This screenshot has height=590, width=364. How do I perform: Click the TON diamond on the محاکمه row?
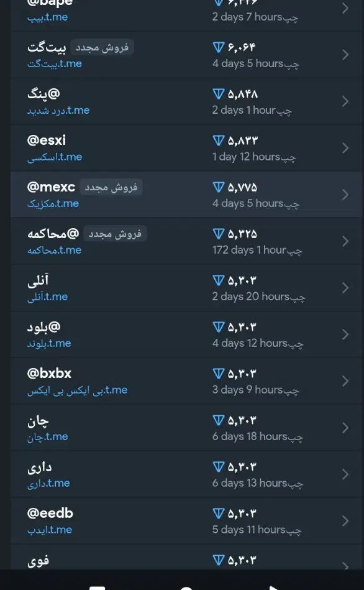coord(218,234)
